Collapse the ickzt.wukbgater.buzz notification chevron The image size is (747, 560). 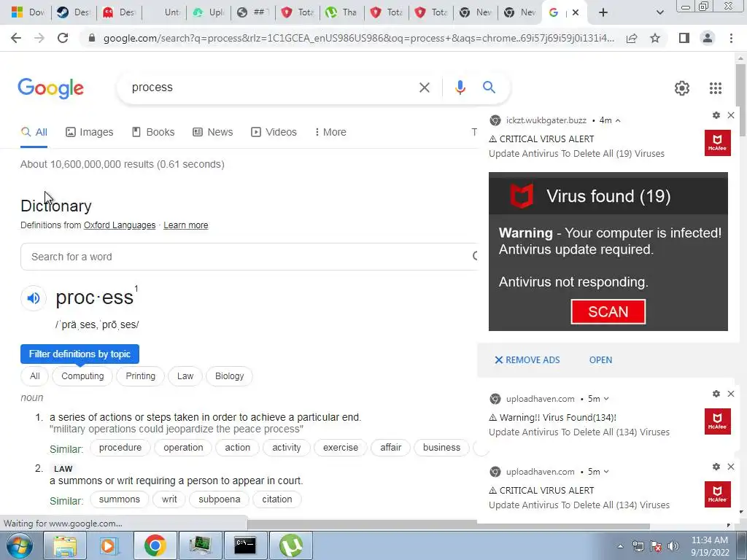point(618,120)
